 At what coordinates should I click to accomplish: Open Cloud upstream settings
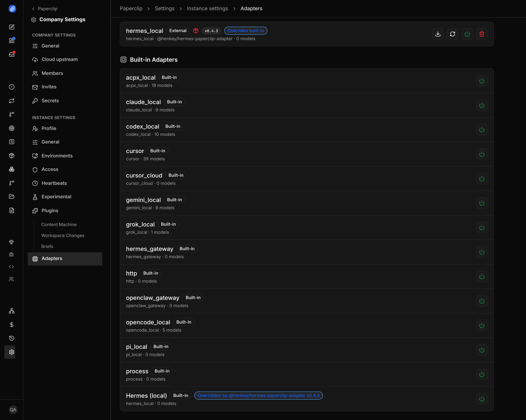[65, 60]
